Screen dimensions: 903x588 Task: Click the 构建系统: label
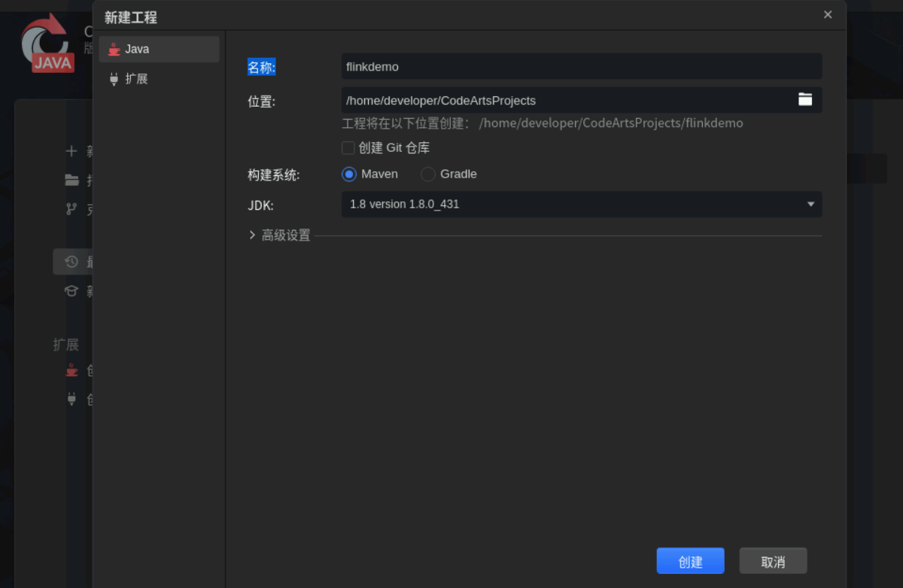click(274, 175)
